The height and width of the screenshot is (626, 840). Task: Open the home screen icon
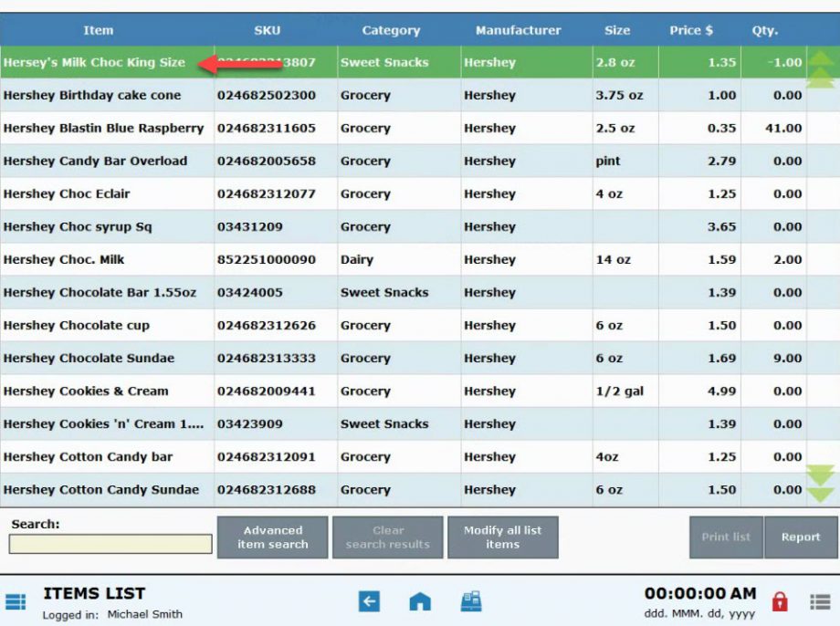[x=419, y=601]
